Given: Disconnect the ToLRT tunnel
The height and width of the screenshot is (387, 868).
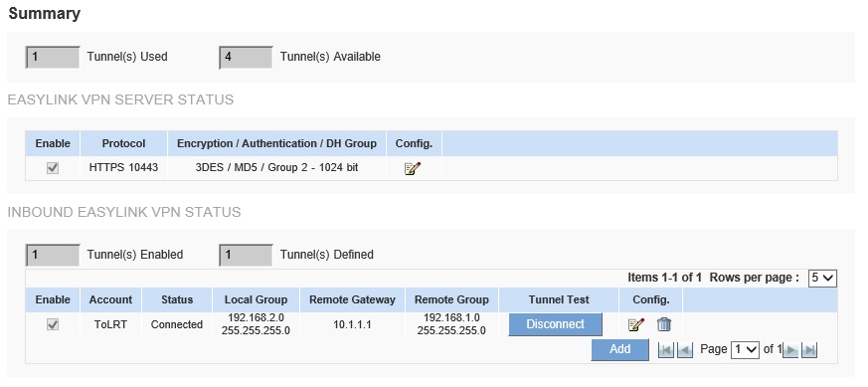Looking at the screenshot, I should 555,324.
